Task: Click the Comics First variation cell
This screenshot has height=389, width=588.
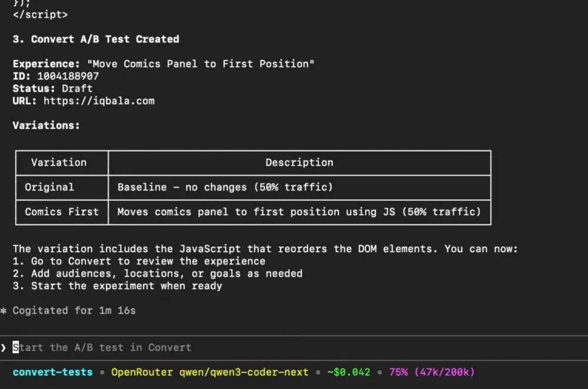Action: click(x=62, y=212)
